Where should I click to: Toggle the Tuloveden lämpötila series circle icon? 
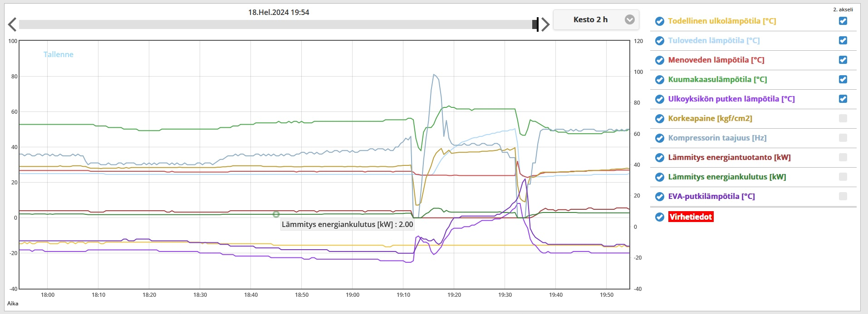pyautogui.click(x=660, y=41)
